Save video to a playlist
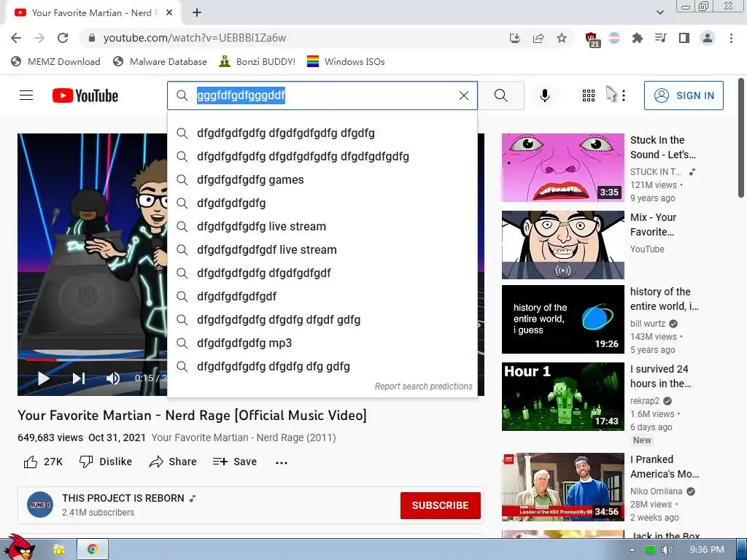Viewport: 747px width, 560px height. 235,462
